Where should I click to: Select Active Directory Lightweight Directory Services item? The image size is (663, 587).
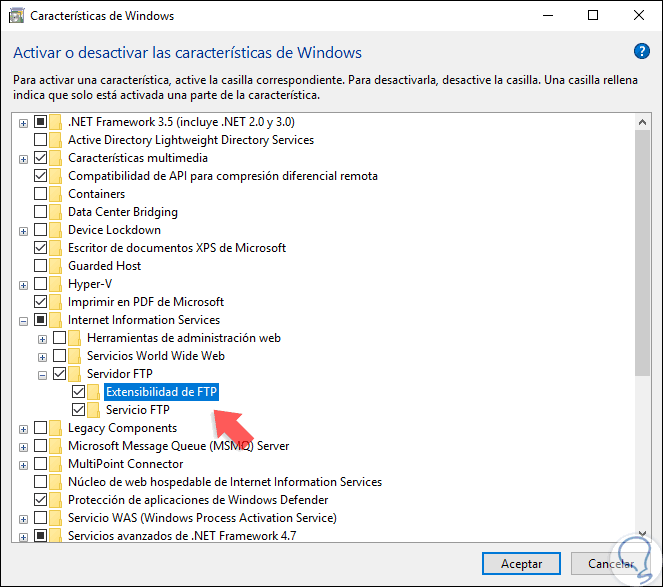(x=190, y=140)
